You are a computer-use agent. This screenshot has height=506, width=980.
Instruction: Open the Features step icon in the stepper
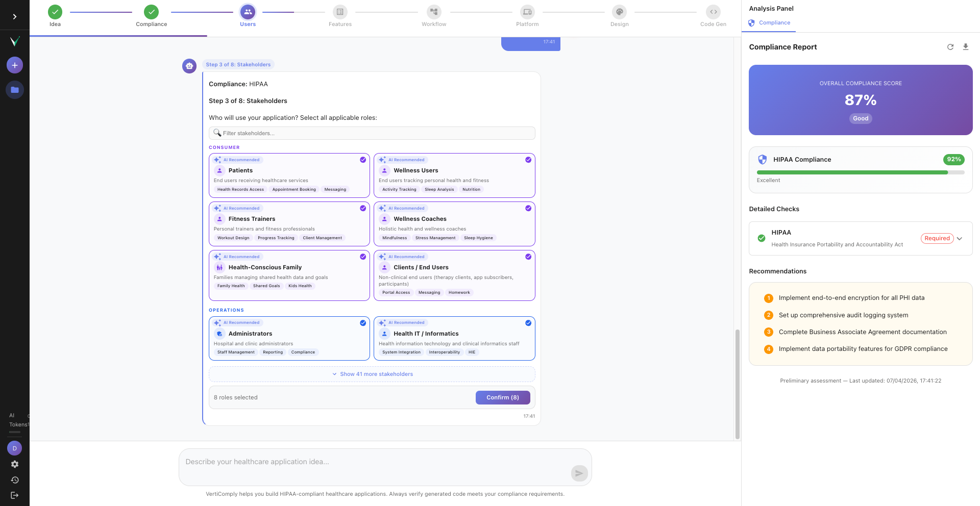click(340, 12)
